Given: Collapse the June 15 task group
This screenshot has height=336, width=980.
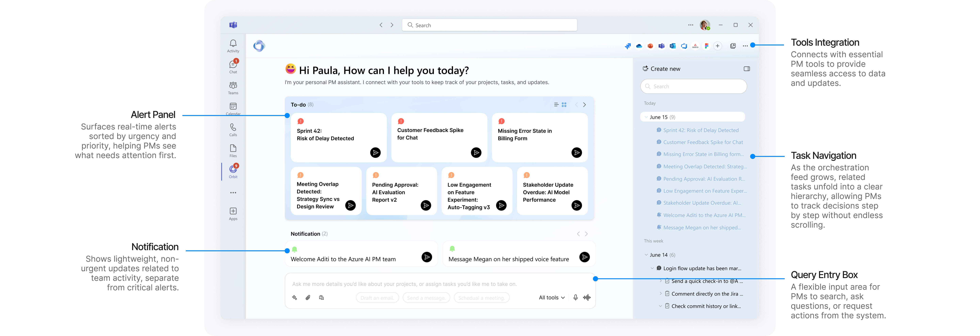Looking at the screenshot, I should (x=646, y=117).
